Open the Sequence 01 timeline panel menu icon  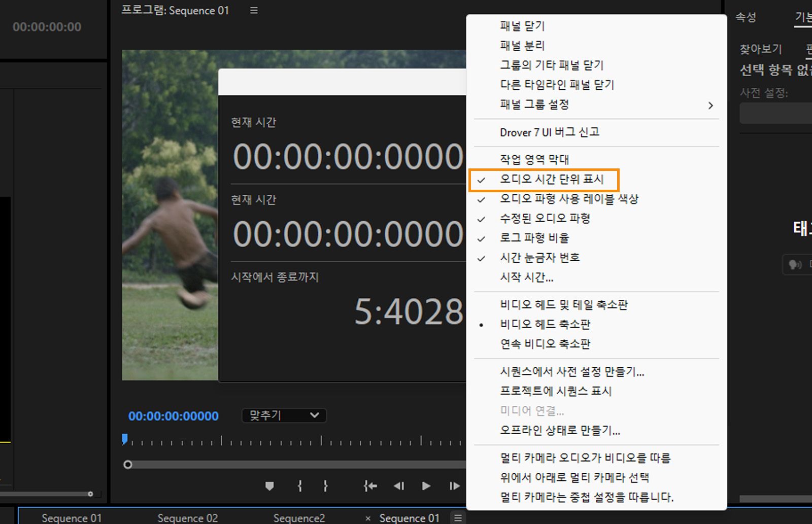coord(457,517)
